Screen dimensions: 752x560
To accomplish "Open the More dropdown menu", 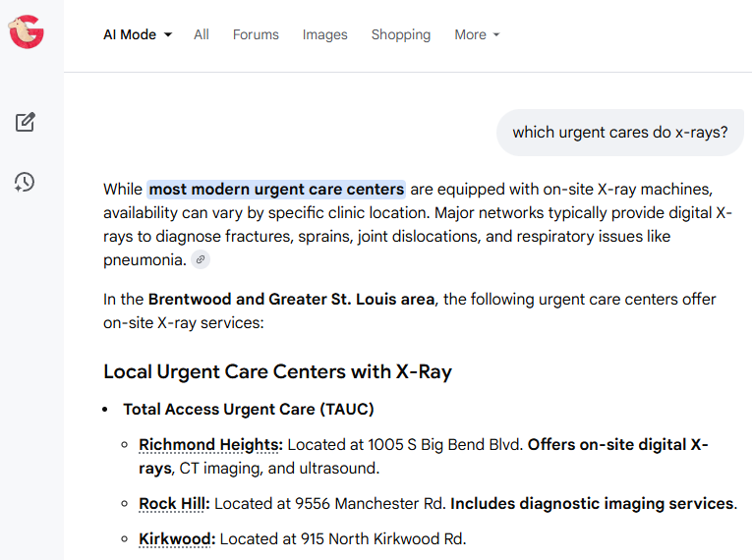I will pyautogui.click(x=477, y=34).
